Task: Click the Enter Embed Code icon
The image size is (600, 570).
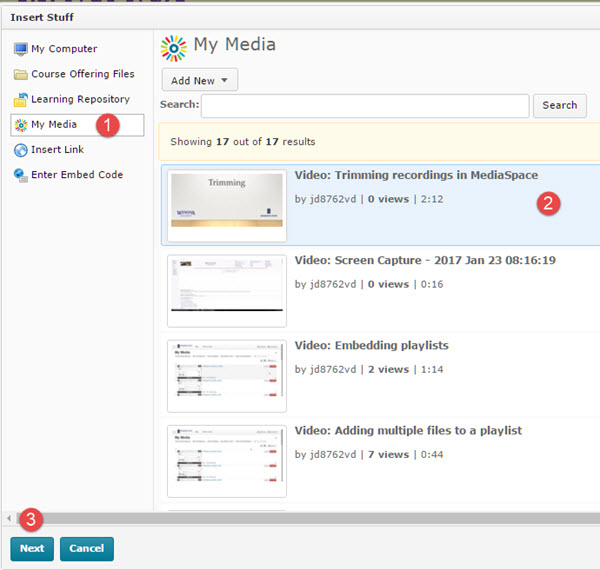Action: [x=20, y=175]
